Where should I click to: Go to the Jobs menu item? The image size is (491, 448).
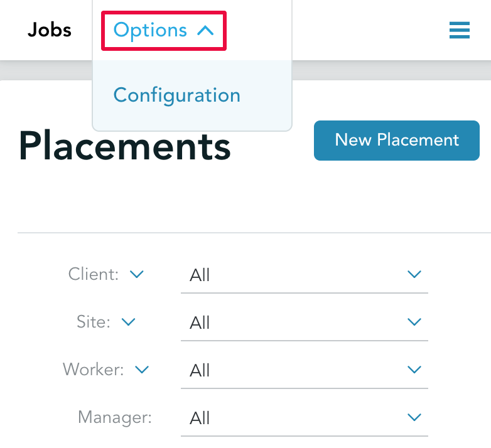point(50,30)
